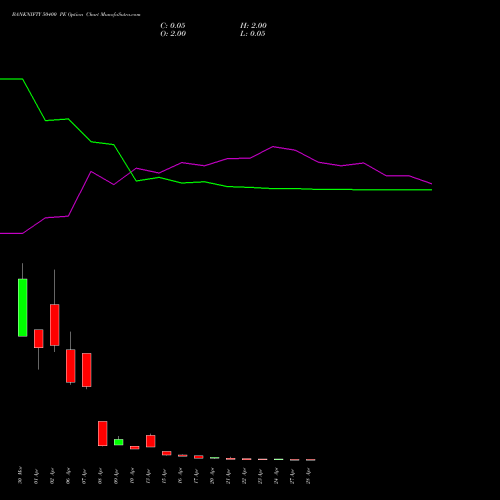The width and height of the screenshot is (500, 500).
Task: Click the high value 'H: 2.00'
Action: click(253, 26)
